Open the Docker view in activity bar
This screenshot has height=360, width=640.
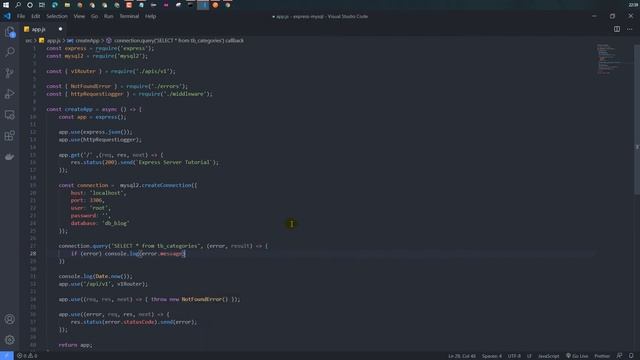(x=10, y=157)
